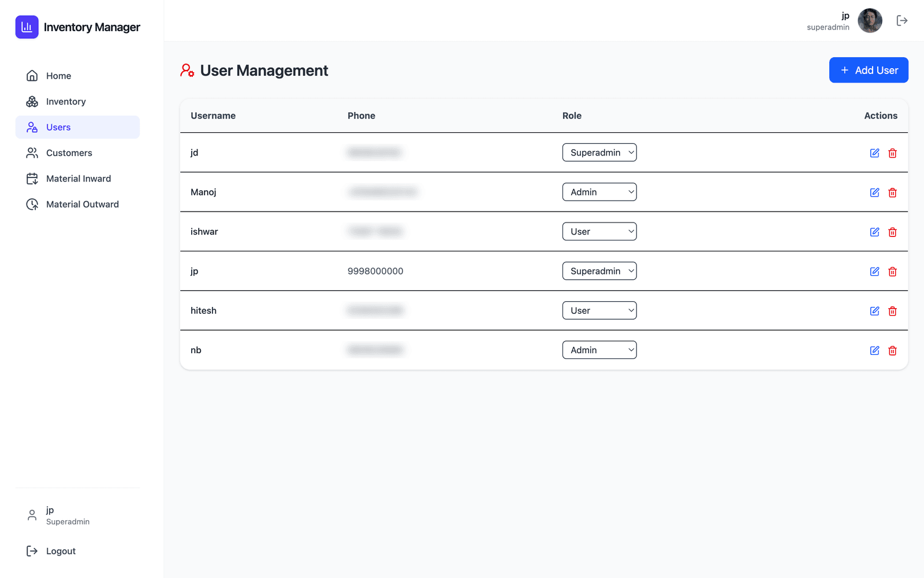Click jp Superadmin profile in sidebar

point(77,516)
